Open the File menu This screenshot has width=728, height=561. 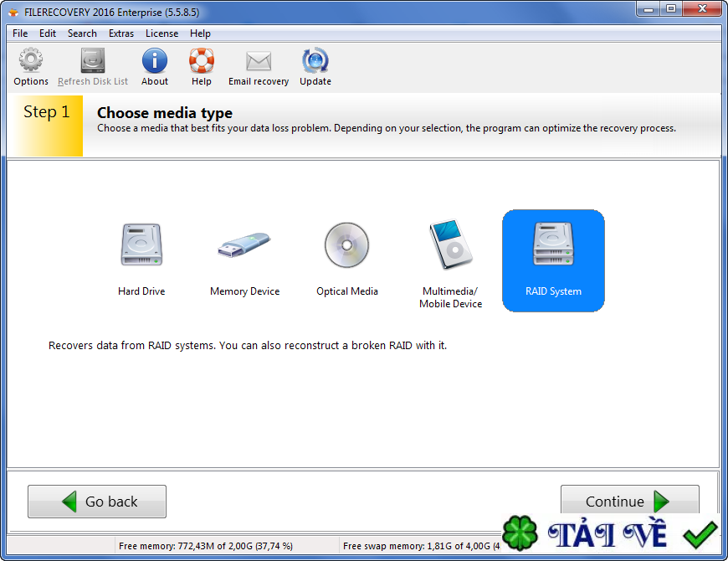tap(20, 33)
